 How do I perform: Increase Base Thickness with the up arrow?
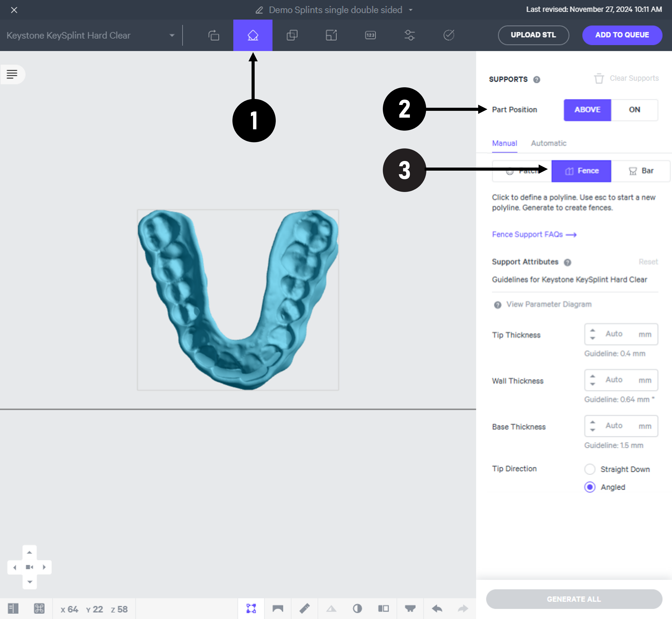[593, 422]
